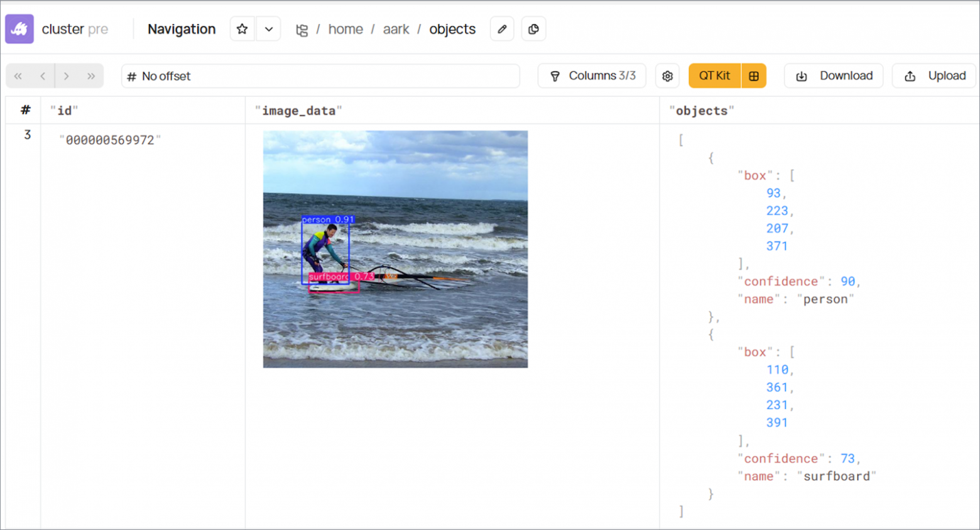Click the No offset input field
This screenshot has height=530, width=980.
[x=320, y=76]
